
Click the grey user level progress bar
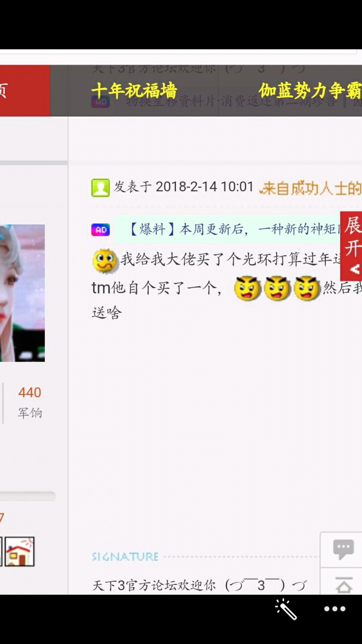[x=27, y=496]
